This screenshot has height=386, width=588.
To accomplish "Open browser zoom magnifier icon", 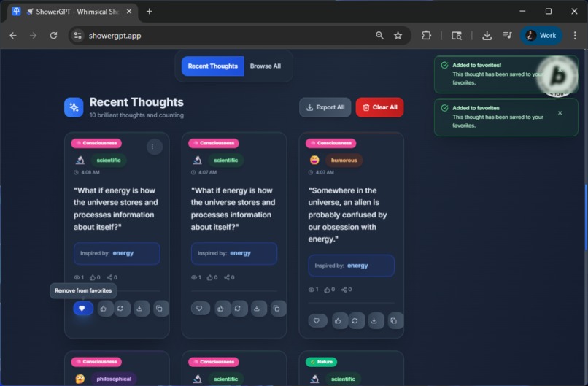I will [x=380, y=36].
